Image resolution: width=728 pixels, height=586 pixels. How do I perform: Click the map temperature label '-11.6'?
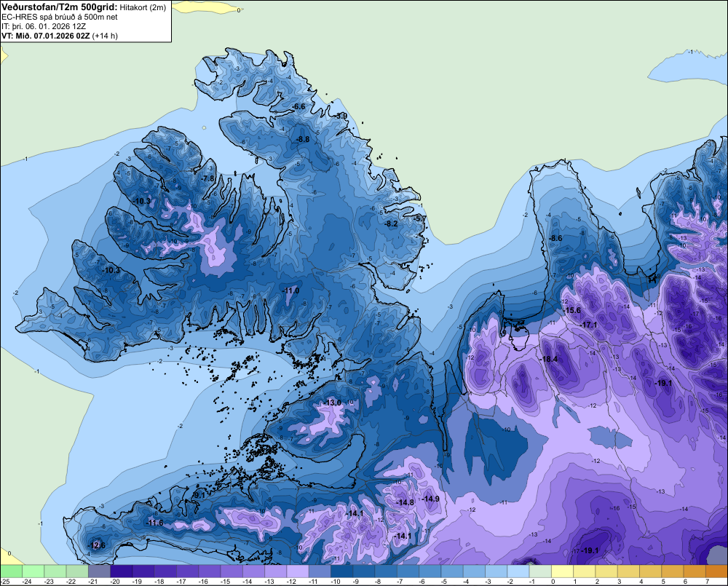point(154,523)
